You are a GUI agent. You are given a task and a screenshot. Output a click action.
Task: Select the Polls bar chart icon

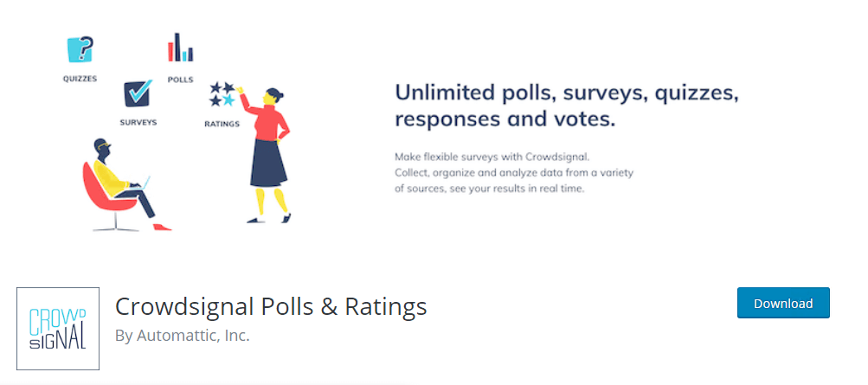[181, 47]
